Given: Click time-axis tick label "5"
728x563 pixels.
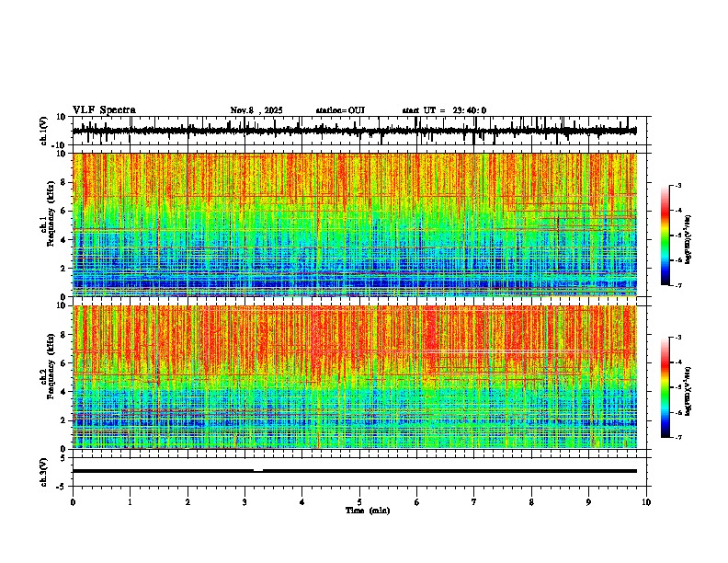Looking at the screenshot, I should 359,502.
